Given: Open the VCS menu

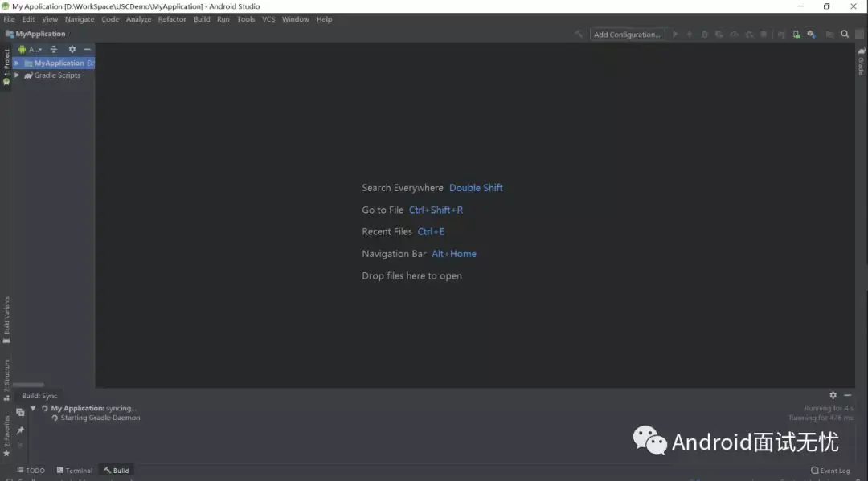Looking at the screenshot, I should (x=268, y=19).
